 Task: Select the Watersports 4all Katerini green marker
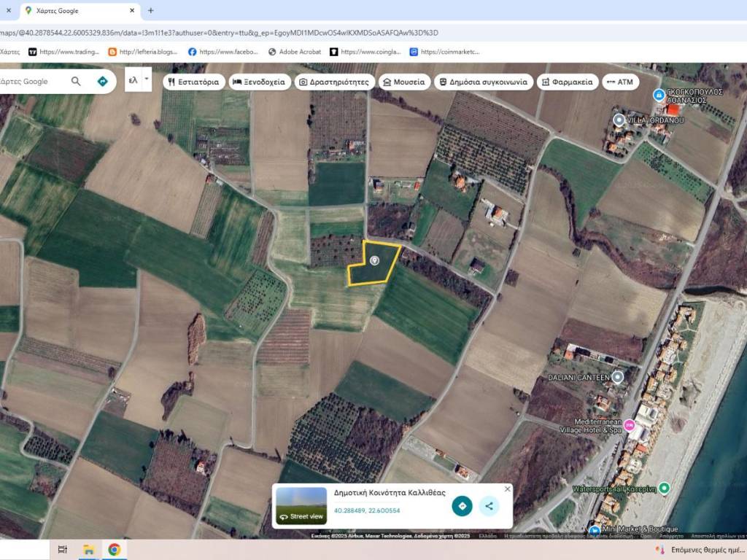point(664,488)
